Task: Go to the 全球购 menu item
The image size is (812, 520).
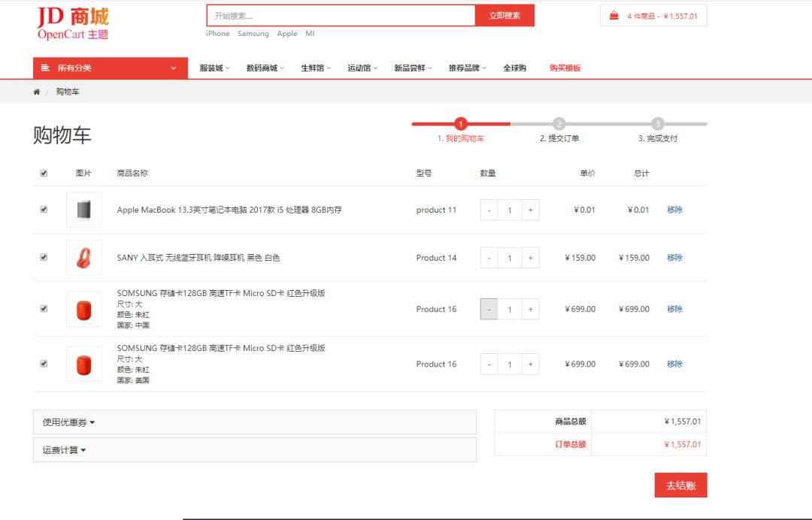Action: [x=515, y=68]
